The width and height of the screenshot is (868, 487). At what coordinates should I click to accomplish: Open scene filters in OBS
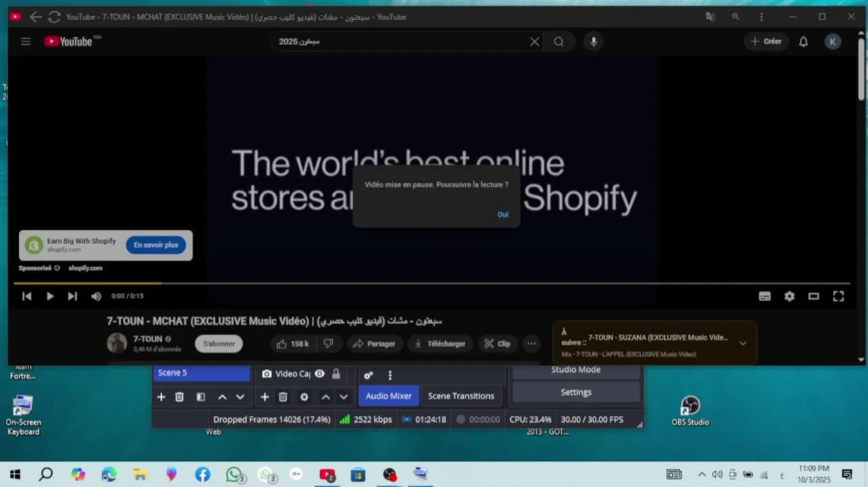point(201,397)
